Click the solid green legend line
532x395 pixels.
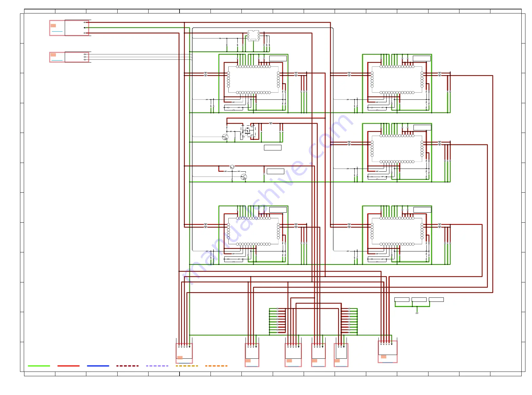point(39,366)
